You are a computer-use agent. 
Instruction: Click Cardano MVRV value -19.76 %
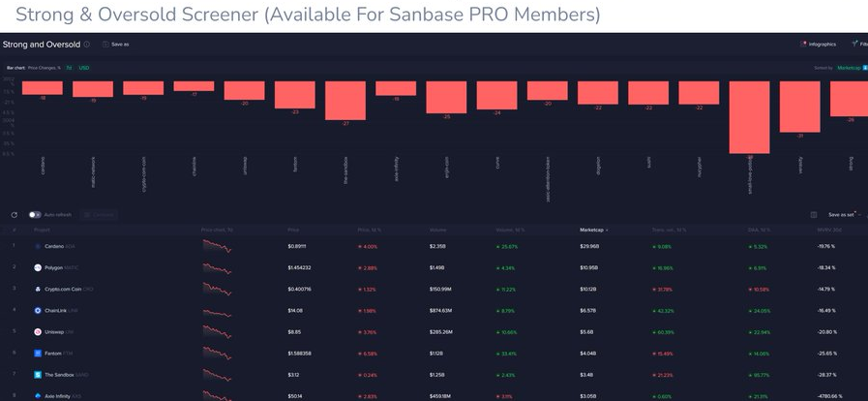826,246
